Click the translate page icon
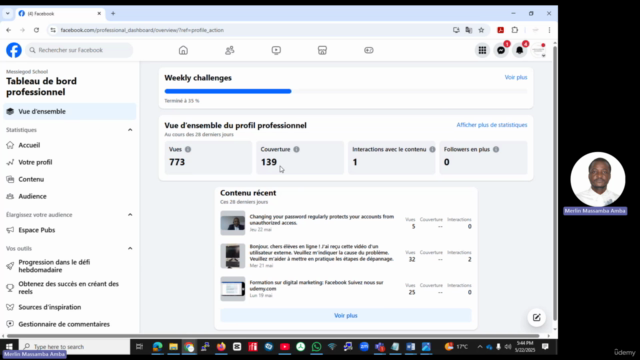The image size is (640, 360). [x=469, y=30]
